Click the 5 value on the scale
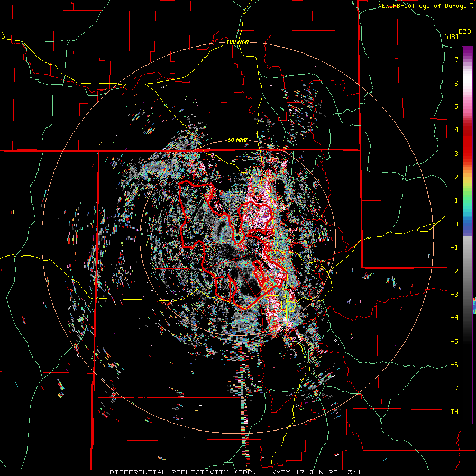The height and width of the screenshot is (476, 476). point(456,106)
